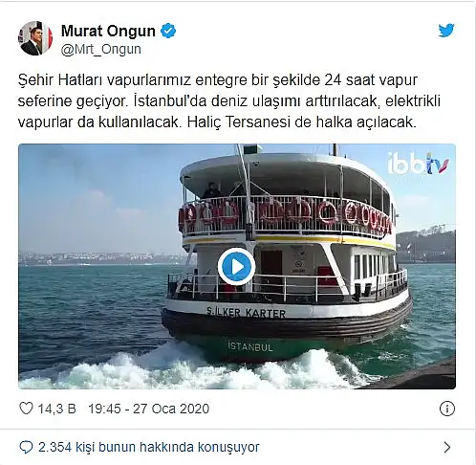Click the reply speech bubble icon
Image resolution: width=476 pixels, height=465 pixels.
coord(26,447)
